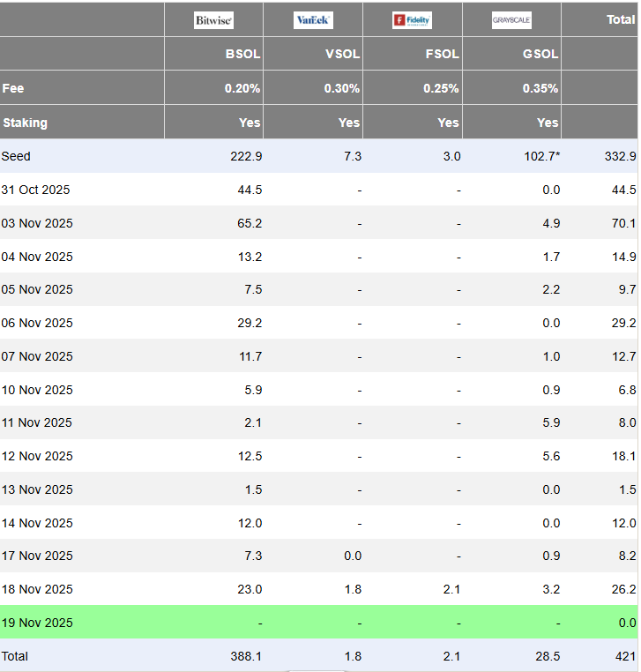
Task: Click the Fidelity logo
Action: [x=412, y=19]
